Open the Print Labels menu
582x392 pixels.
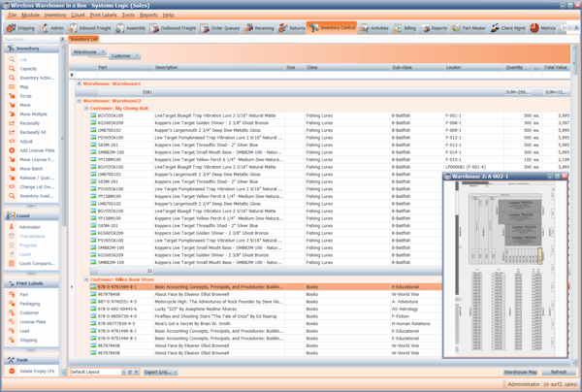(x=103, y=16)
